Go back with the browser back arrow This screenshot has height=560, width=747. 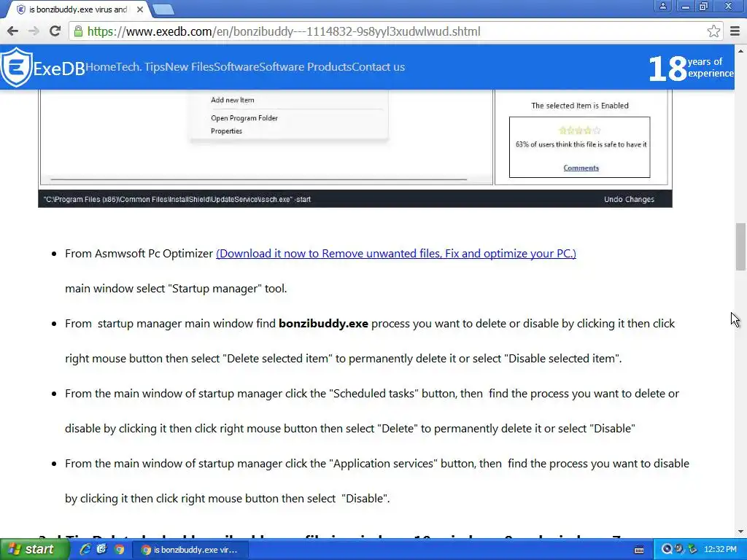pyautogui.click(x=13, y=31)
